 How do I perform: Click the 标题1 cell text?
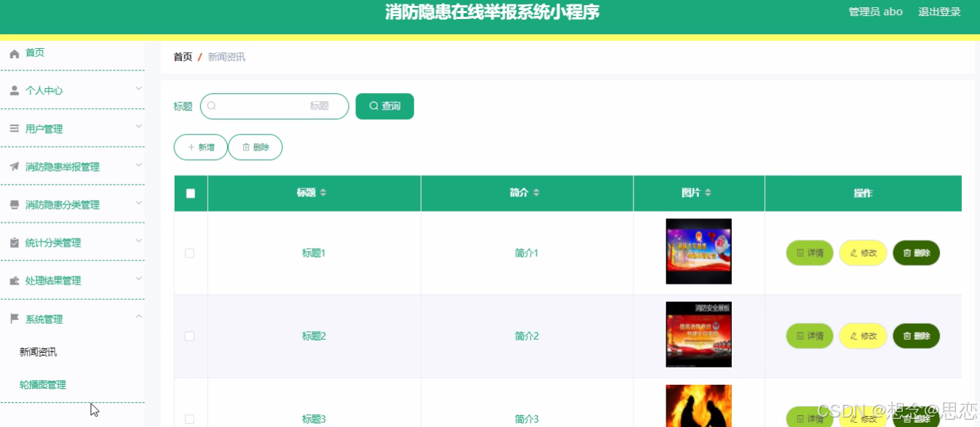tap(314, 253)
